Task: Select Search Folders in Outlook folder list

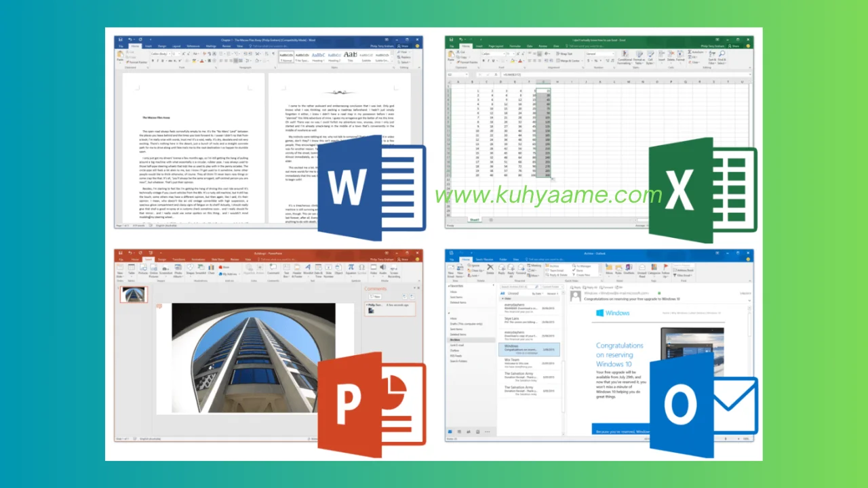Action: click(458, 361)
